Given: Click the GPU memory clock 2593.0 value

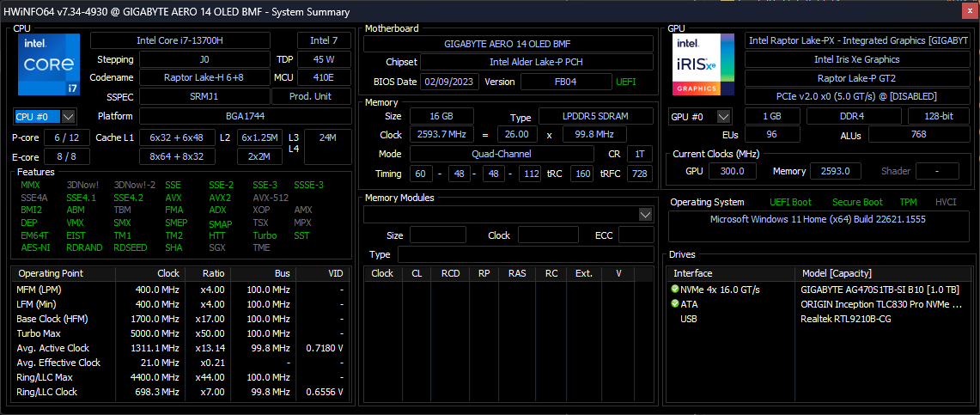Looking at the screenshot, I should point(835,171).
